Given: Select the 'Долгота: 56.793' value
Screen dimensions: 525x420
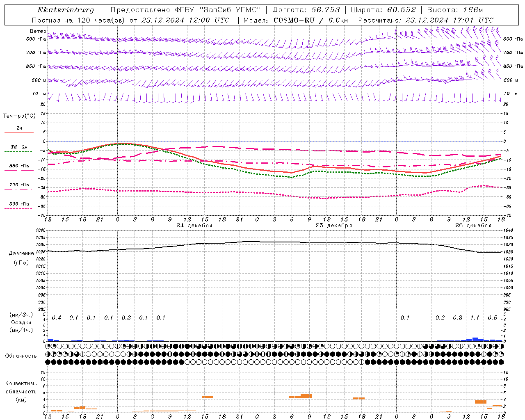Looking at the screenshot, I should pyautogui.click(x=306, y=10).
